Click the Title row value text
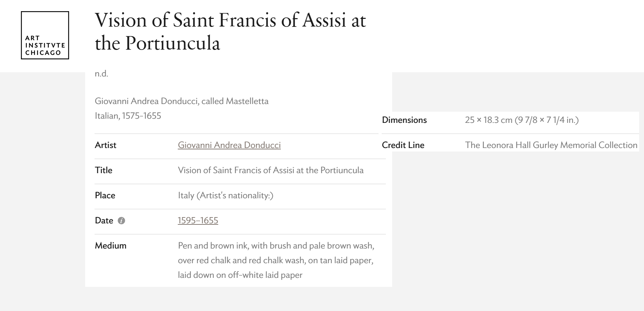 [270, 170]
